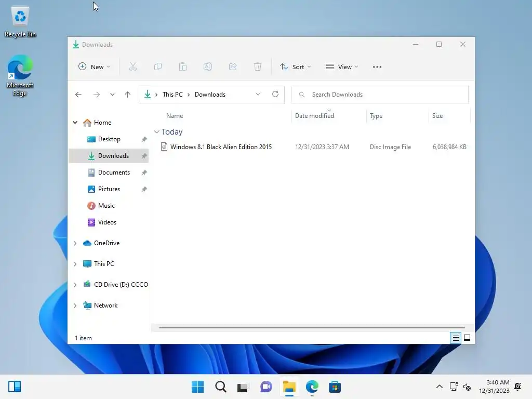Select Desktop in navigation pane
Viewport: 532px width, 399px height.
coord(109,139)
